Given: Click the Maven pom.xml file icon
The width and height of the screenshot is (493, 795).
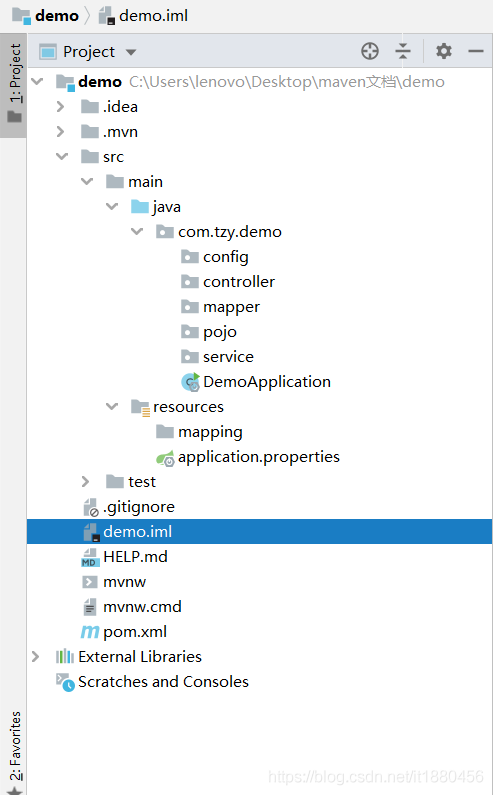Looking at the screenshot, I should click(90, 632).
